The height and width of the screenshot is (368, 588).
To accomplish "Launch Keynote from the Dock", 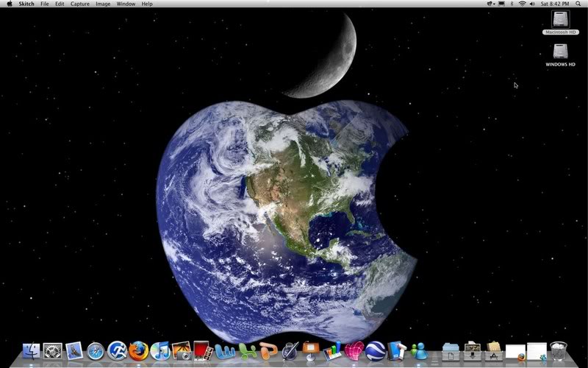I will click(x=311, y=351).
